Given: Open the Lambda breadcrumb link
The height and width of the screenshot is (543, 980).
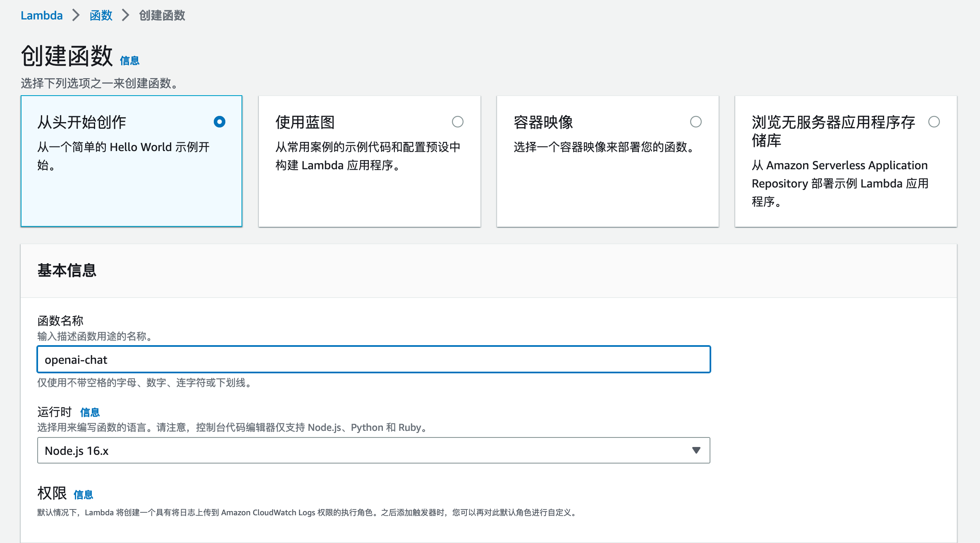Looking at the screenshot, I should coord(42,15).
